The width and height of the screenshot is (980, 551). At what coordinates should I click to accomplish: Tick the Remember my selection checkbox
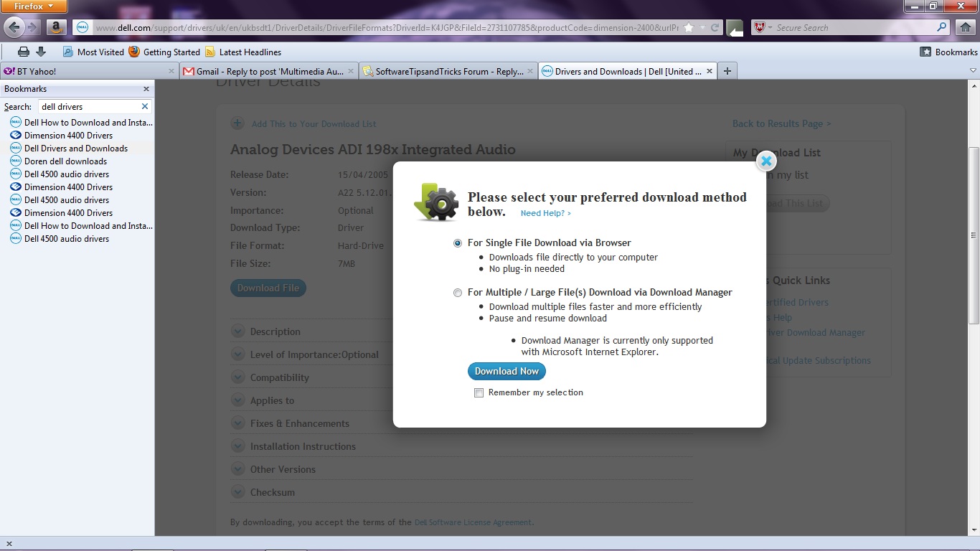(479, 393)
